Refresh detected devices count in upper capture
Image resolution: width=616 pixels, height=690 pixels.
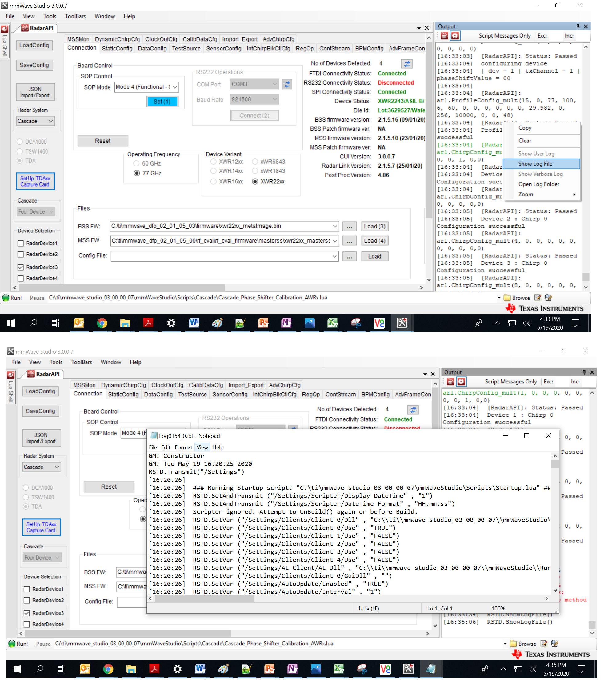tap(406, 64)
